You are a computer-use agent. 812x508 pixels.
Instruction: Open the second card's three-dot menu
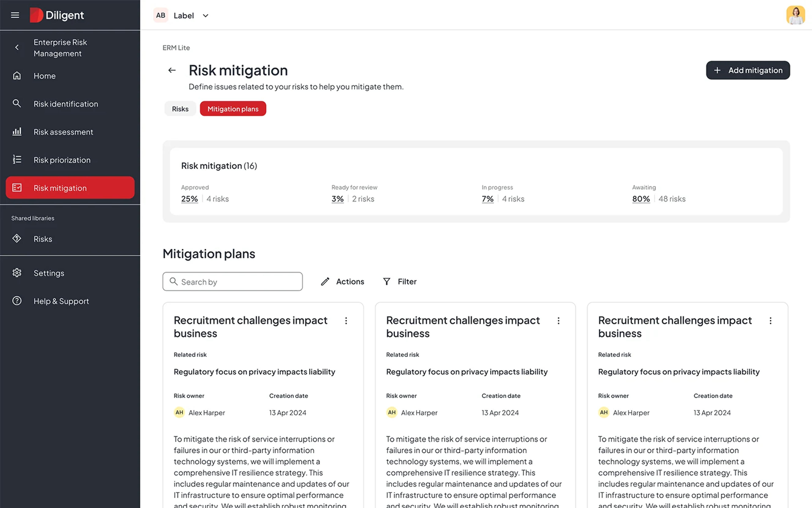[x=558, y=321]
